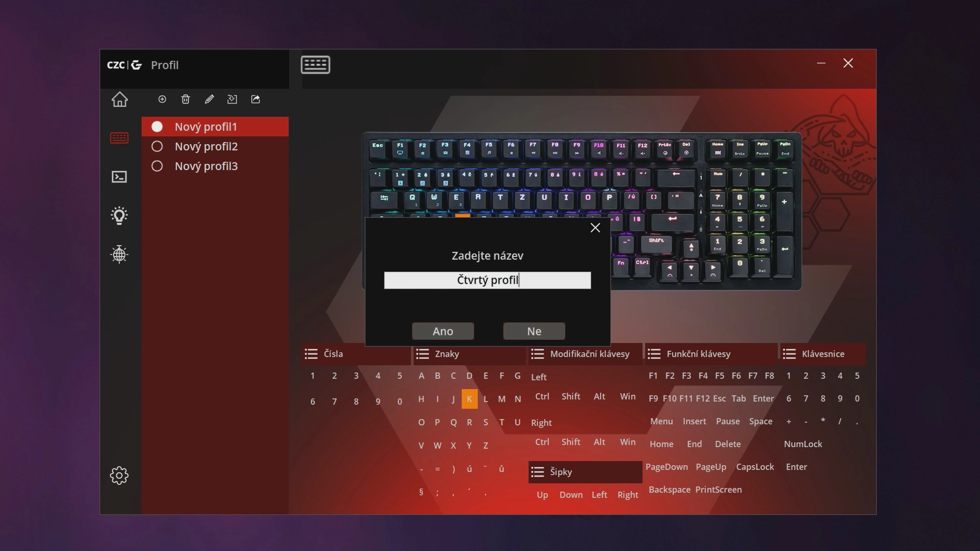Click the Q key on the keyboard image
Viewport: 980px width, 551px height.
point(412,200)
